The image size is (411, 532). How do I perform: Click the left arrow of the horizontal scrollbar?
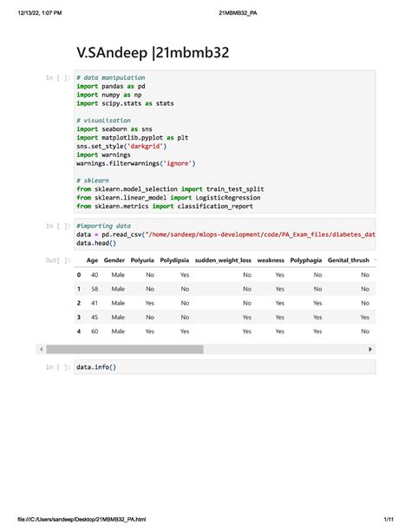(41, 349)
